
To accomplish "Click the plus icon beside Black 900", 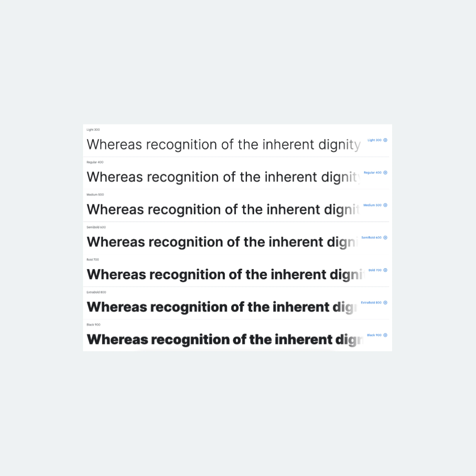I will [385, 335].
